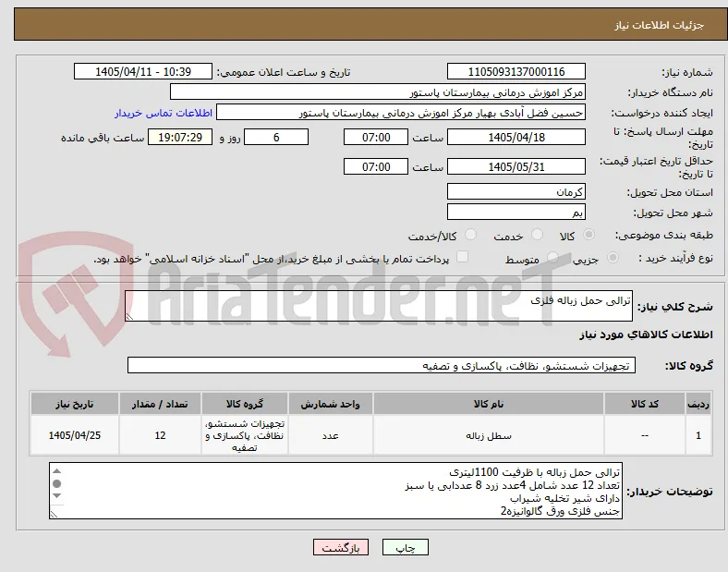728x572 pixels.
Task: Click the تاریخ نیاز column header
Action: coord(75,404)
